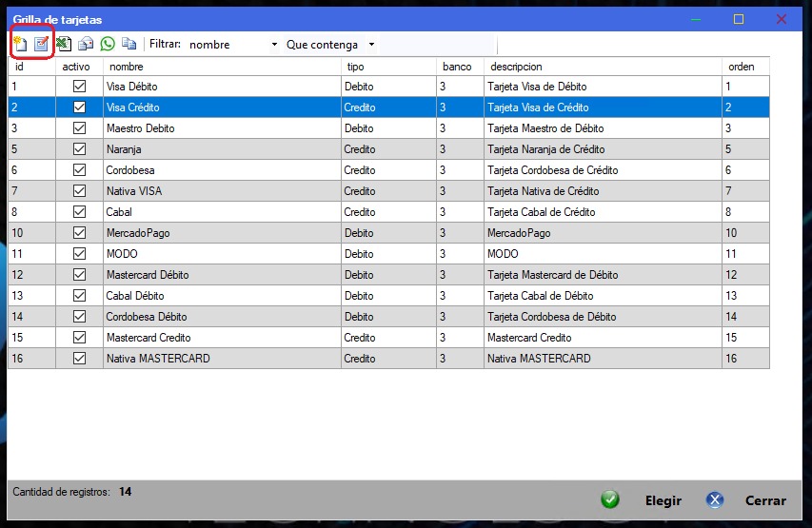This screenshot has width=812, height=528.
Task: Click id cell 13
Action: 31,296
